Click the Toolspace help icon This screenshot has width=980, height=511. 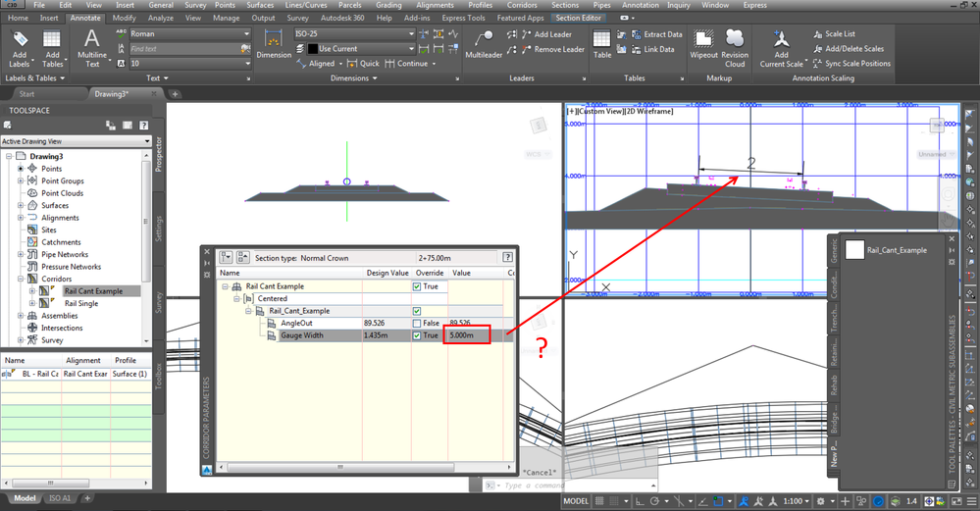[x=144, y=126]
